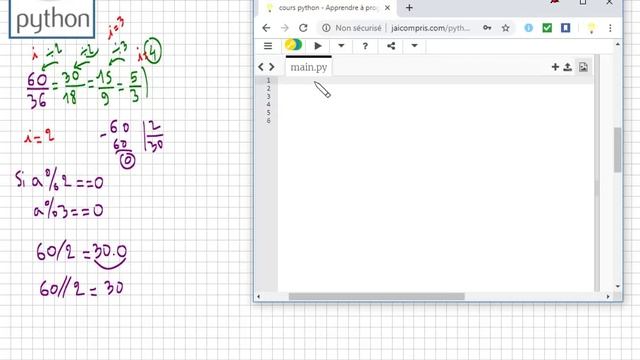640x360 pixels.
Task: Click line number 6 in the gutter
Action: tap(269, 120)
